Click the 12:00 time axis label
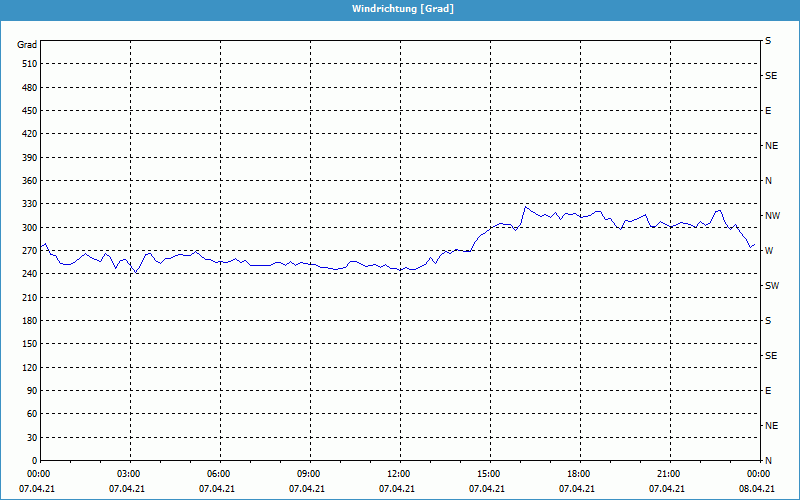The image size is (800, 500). (x=399, y=474)
